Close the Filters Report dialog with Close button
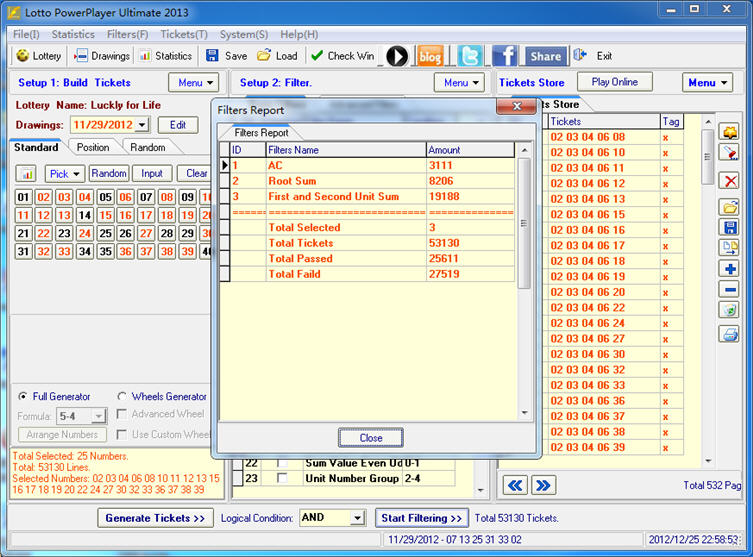753x557 pixels. [x=371, y=438]
